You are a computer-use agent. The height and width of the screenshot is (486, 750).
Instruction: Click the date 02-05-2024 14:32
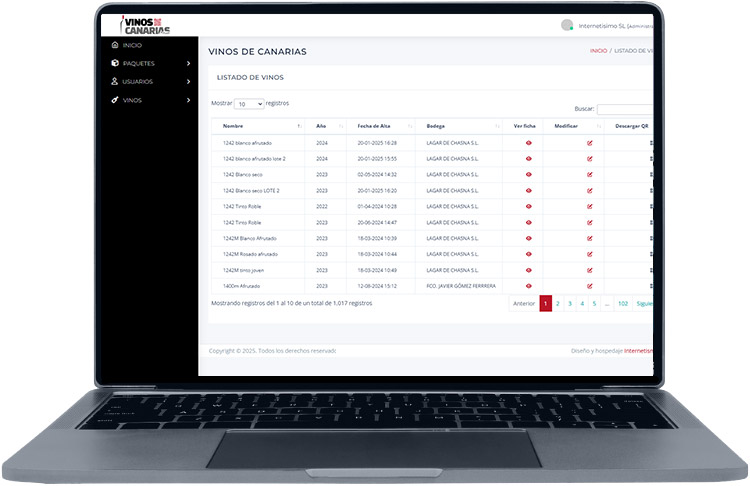pos(377,175)
